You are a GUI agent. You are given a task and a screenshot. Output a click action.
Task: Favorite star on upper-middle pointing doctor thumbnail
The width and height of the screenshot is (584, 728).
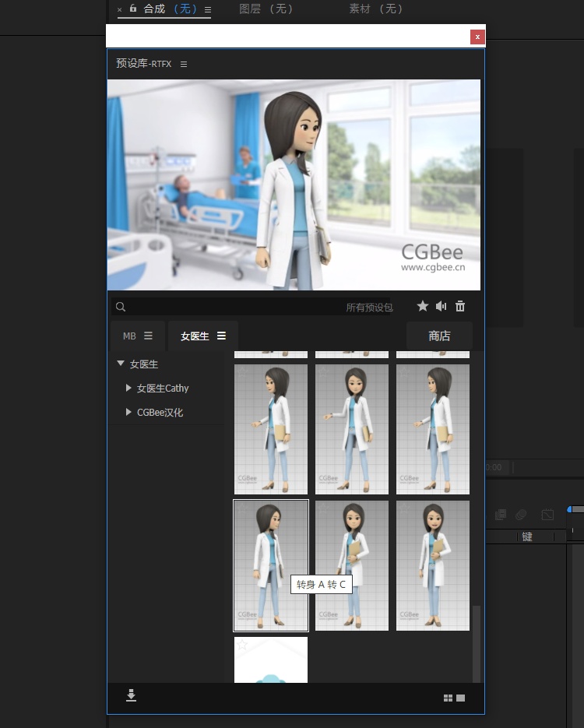pos(323,372)
